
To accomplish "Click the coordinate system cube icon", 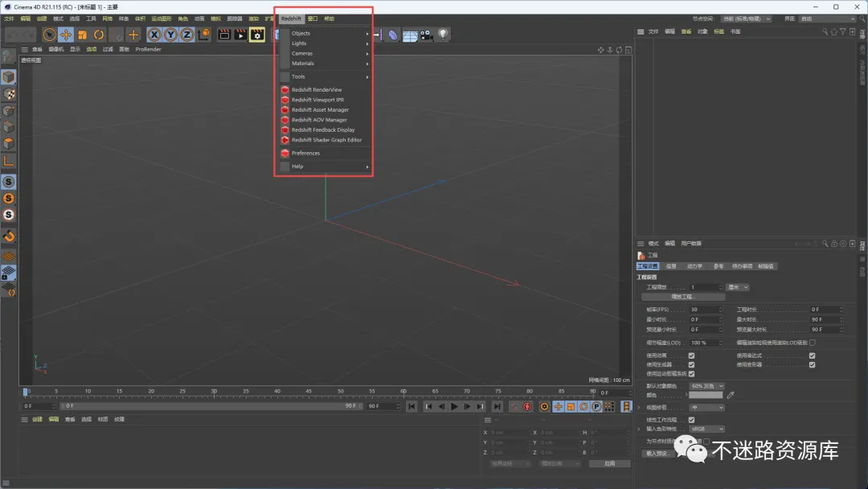I will [203, 35].
